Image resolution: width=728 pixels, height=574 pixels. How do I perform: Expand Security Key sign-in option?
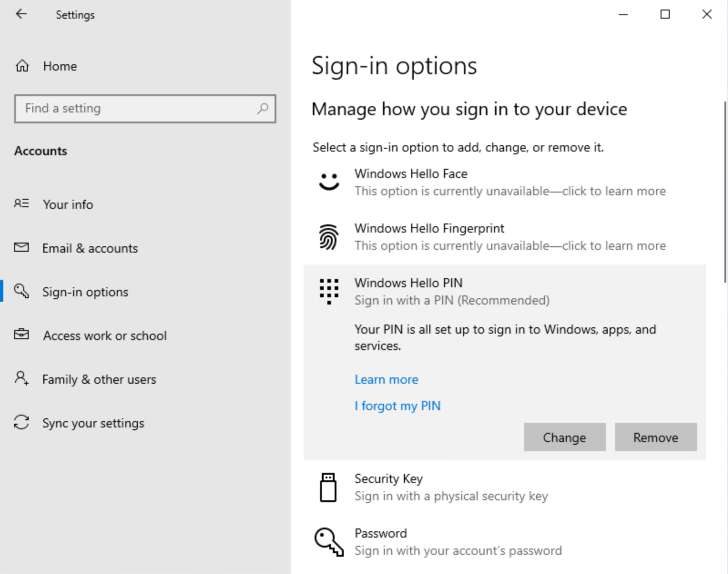click(x=504, y=487)
